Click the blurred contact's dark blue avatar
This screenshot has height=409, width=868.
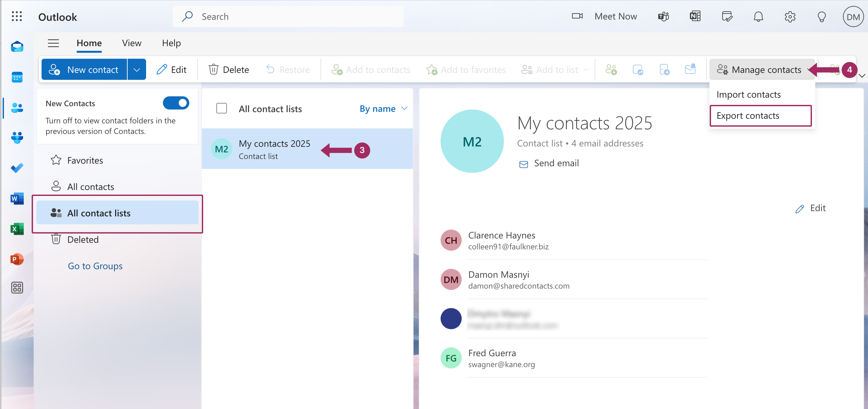451,319
